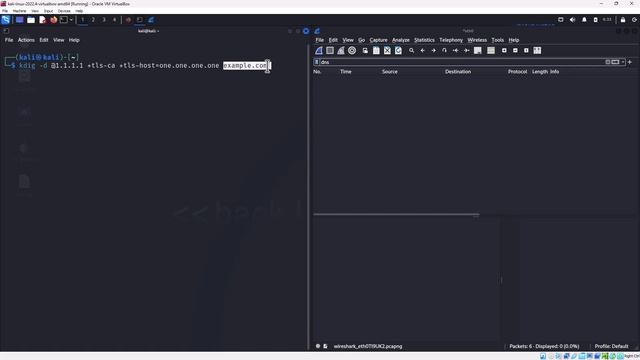Zoom in on packet text
The width and height of the screenshot is (640, 360).
504,51
